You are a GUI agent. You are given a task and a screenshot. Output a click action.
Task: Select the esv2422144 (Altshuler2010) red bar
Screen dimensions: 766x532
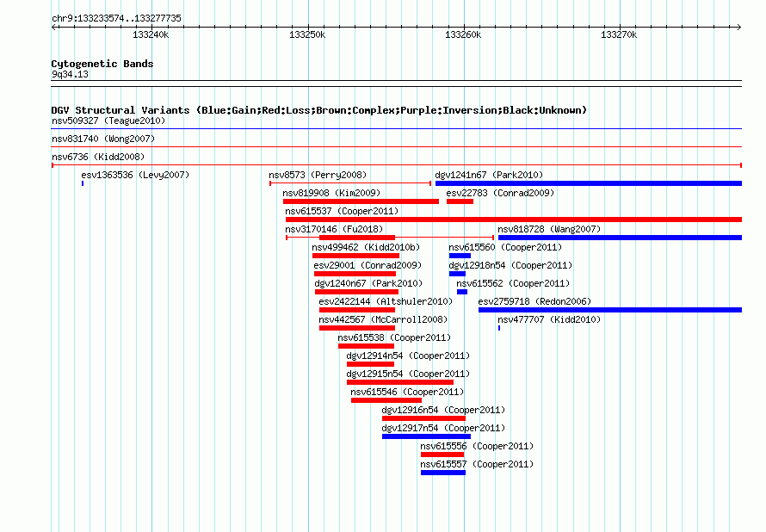(357, 310)
